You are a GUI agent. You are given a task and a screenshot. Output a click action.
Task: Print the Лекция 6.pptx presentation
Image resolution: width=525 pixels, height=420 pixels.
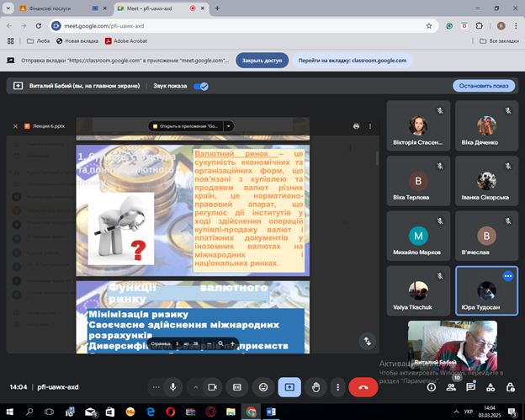tap(356, 126)
